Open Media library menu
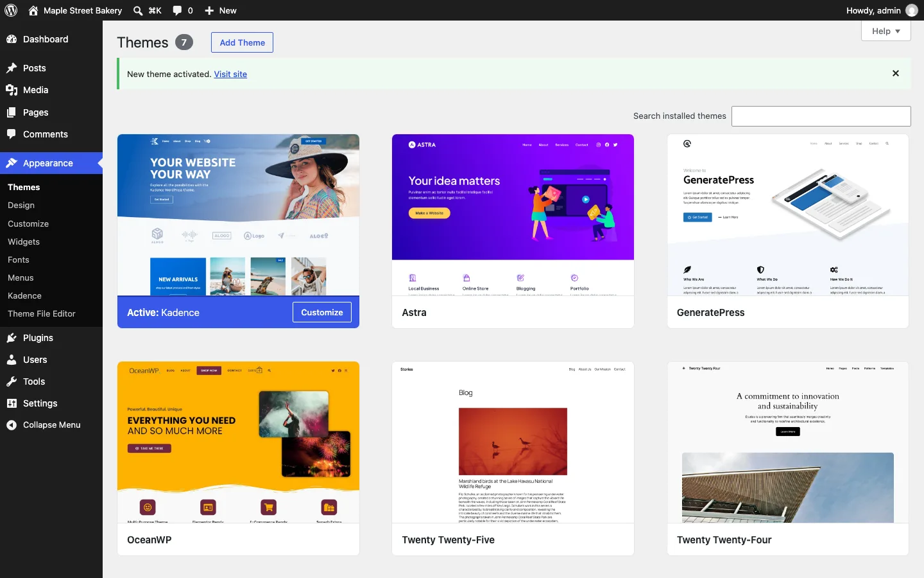Viewport: 924px width, 578px height. pyautogui.click(x=51, y=90)
